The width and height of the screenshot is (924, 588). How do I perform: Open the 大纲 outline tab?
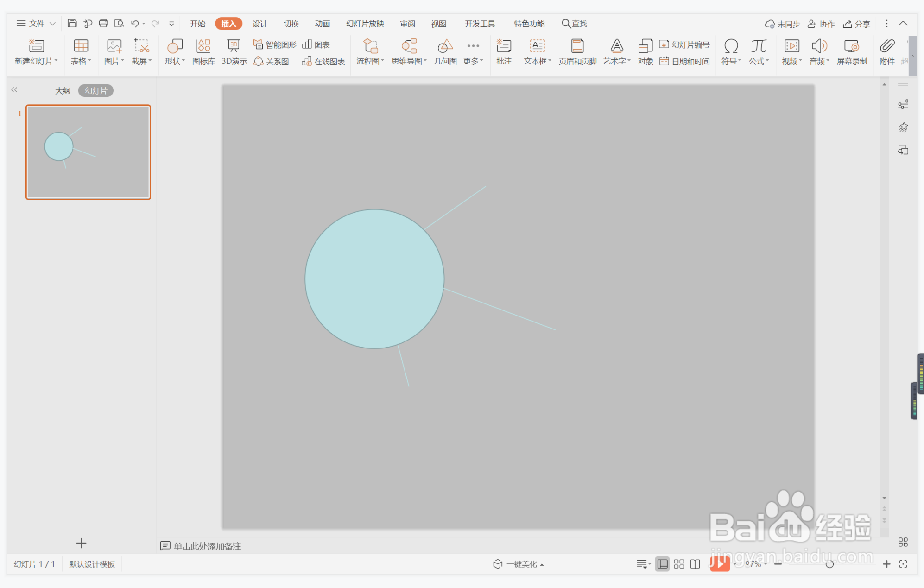click(63, 91)
